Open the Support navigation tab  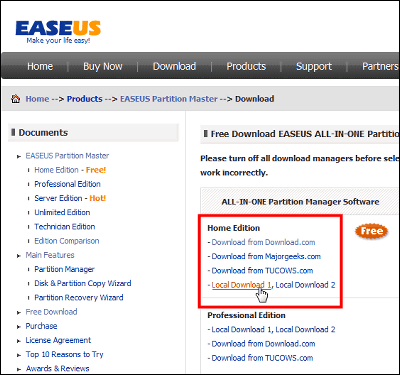[314, 66]
